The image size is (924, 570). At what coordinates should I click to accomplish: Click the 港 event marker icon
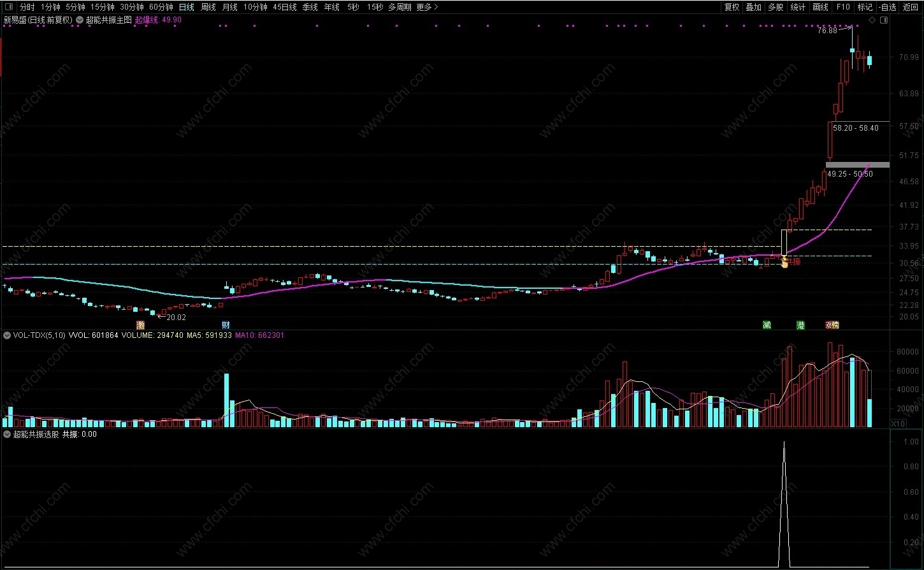click(x=800, y=325)
